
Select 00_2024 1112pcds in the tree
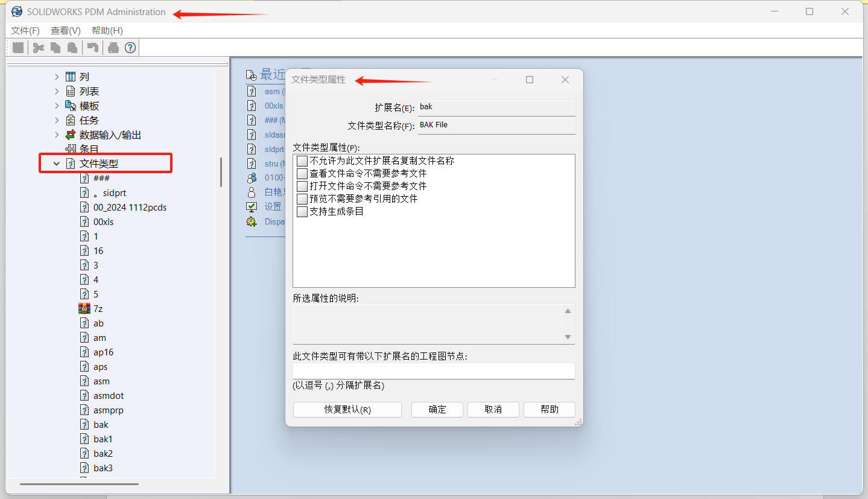point(130,207)
